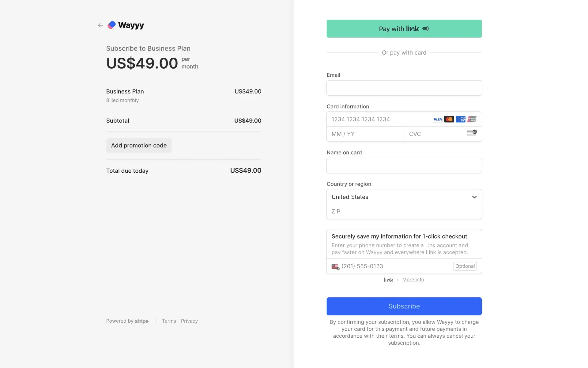This screenshot has height=368, width=588.
Task: Click the Visa card icon
Action: [x=438, y=119]
